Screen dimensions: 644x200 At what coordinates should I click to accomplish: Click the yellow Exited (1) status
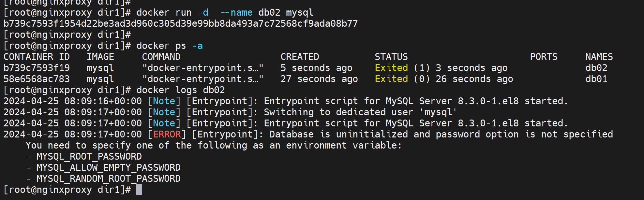click(391, 68)
